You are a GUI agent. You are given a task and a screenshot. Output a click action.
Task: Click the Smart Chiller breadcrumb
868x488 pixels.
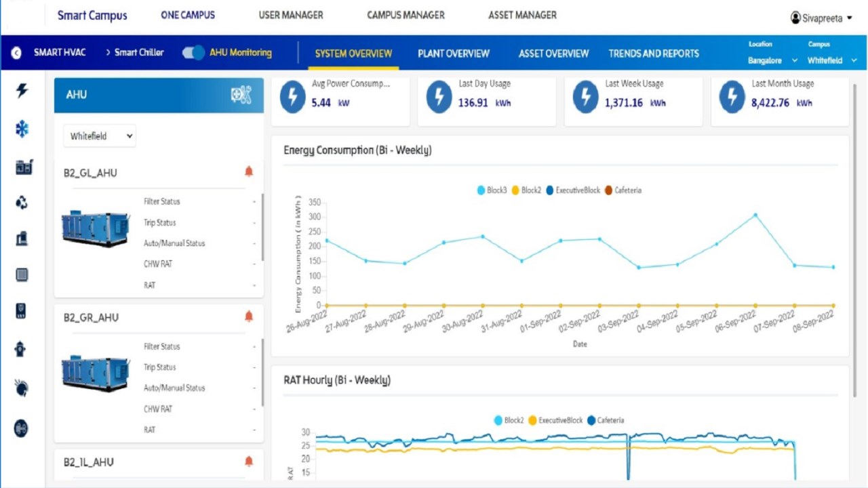tap(139, 52)
